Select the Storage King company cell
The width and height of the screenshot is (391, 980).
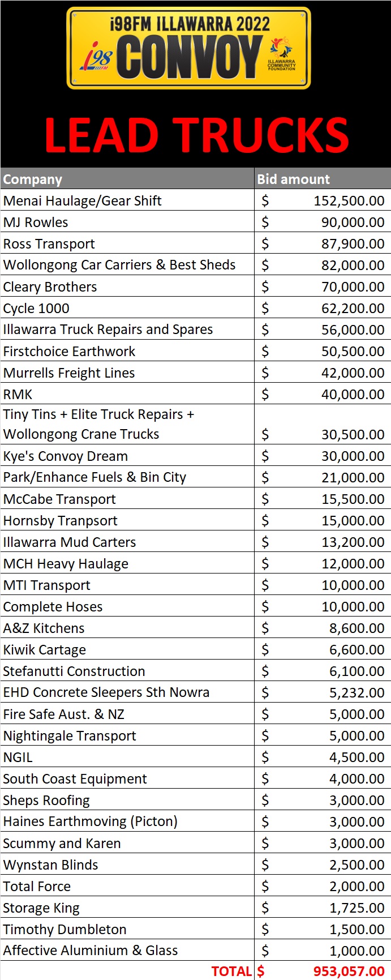[x=127, y=908]
